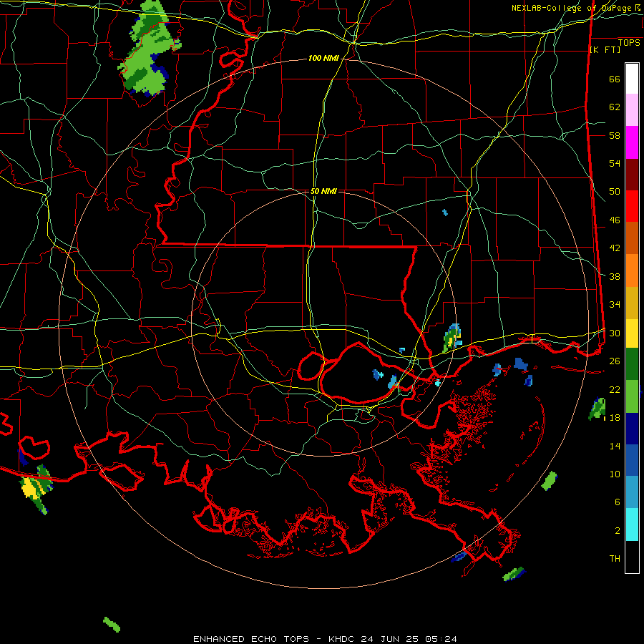Click the TH threshold label on the legend

tap(615, 559)
